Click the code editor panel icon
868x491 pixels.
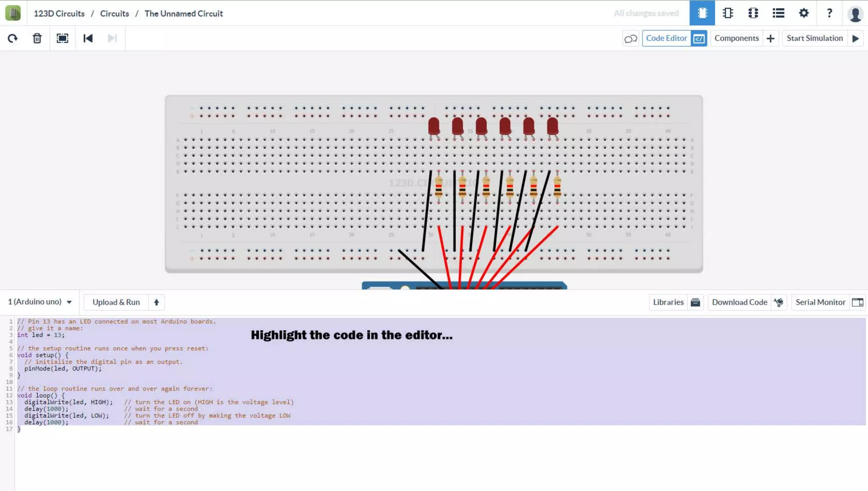pyautogui.click(x=699, y=39)
